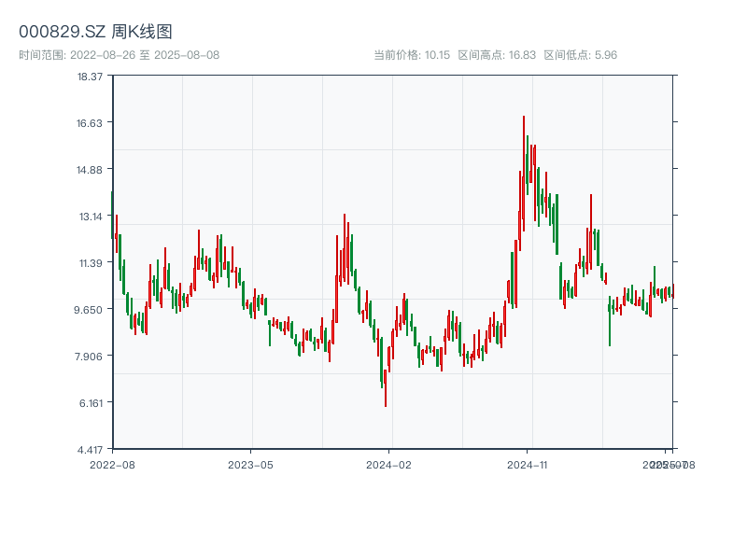Select the 2024-11 x-axis date label
This screenshot has width=747, height=560.
527,464
